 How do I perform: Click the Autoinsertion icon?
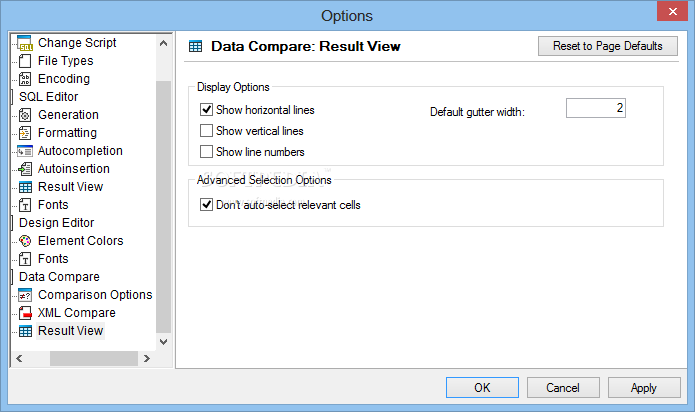click(25, 169)
